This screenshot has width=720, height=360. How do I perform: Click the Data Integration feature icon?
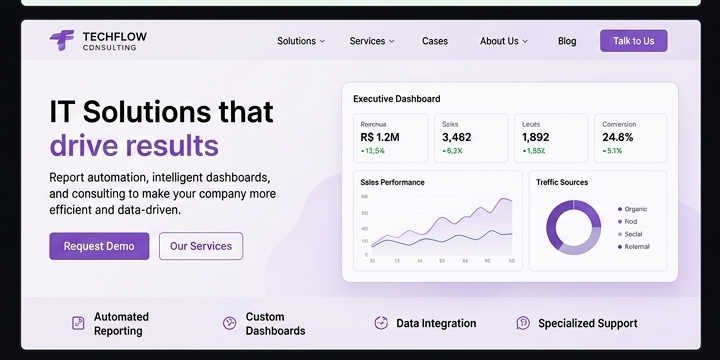coord(381,323)
